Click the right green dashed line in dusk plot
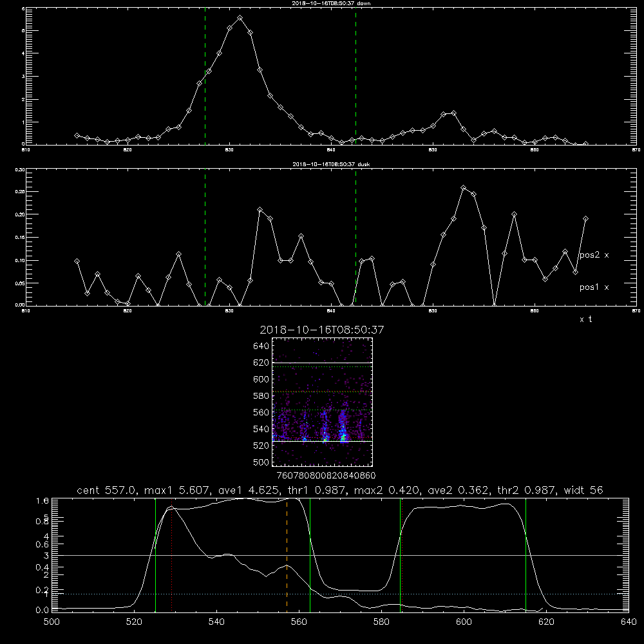Image resolution: width=644 pixels, height=644 pixels. point(355,237)
